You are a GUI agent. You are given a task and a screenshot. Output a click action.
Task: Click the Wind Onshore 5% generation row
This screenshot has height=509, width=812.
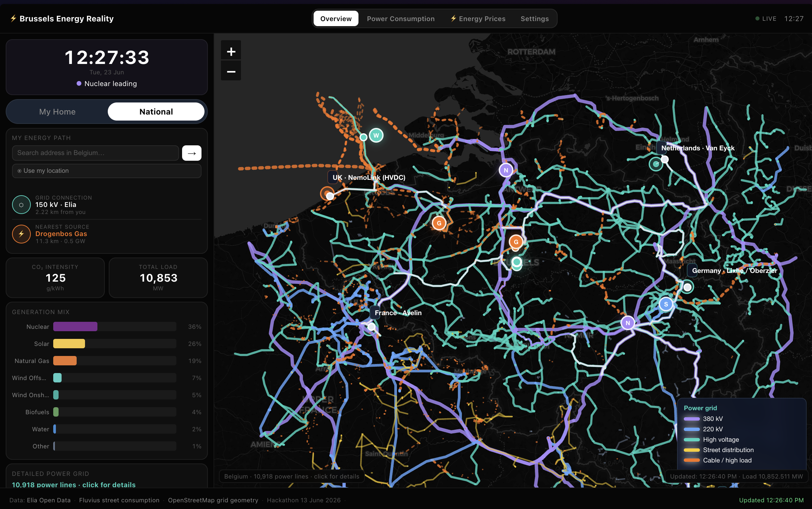point(107,395)
